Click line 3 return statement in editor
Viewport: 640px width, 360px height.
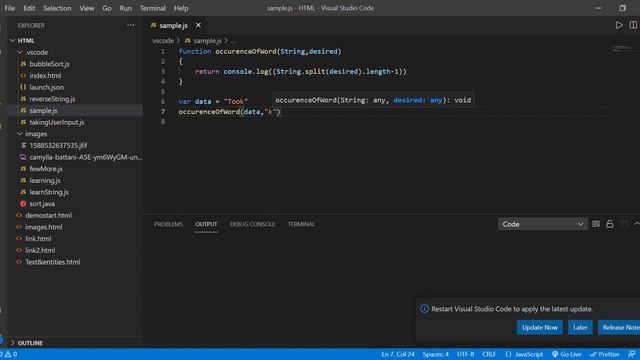pyautogui.click(x=300, y=71)
